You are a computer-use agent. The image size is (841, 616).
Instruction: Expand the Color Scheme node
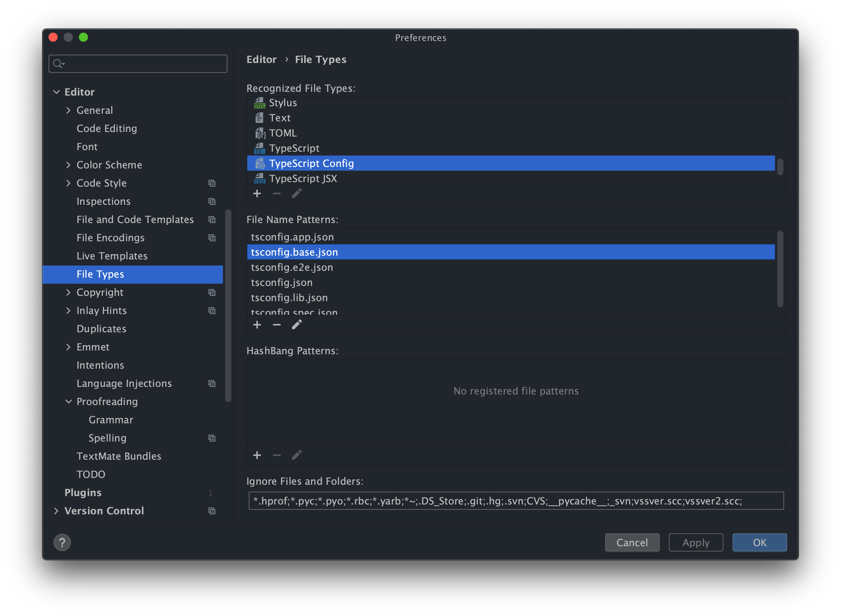point(68,165)
